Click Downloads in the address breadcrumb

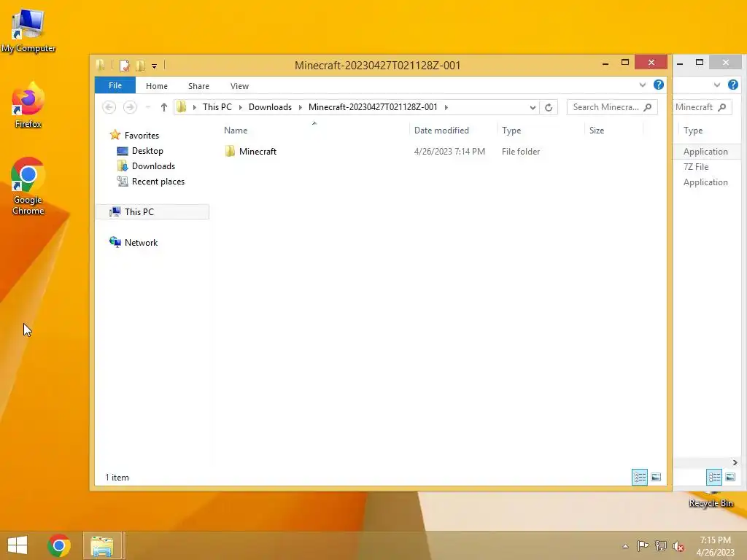(270, 107)
